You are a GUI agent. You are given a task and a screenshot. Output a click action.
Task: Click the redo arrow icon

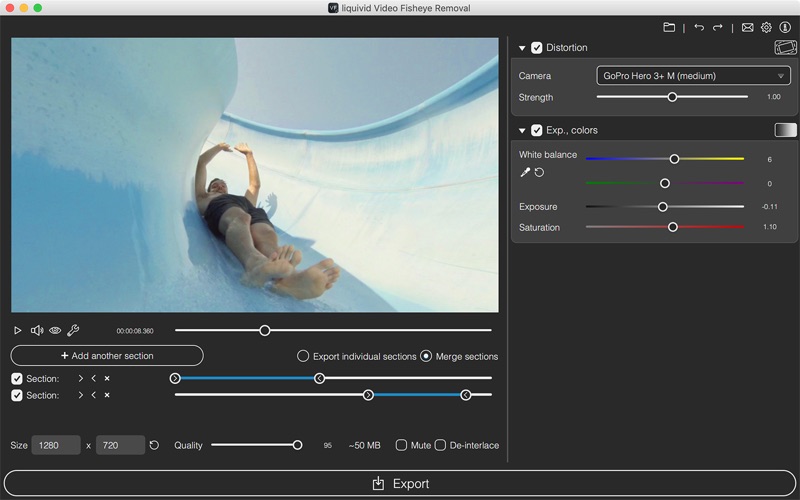[718, 28]
